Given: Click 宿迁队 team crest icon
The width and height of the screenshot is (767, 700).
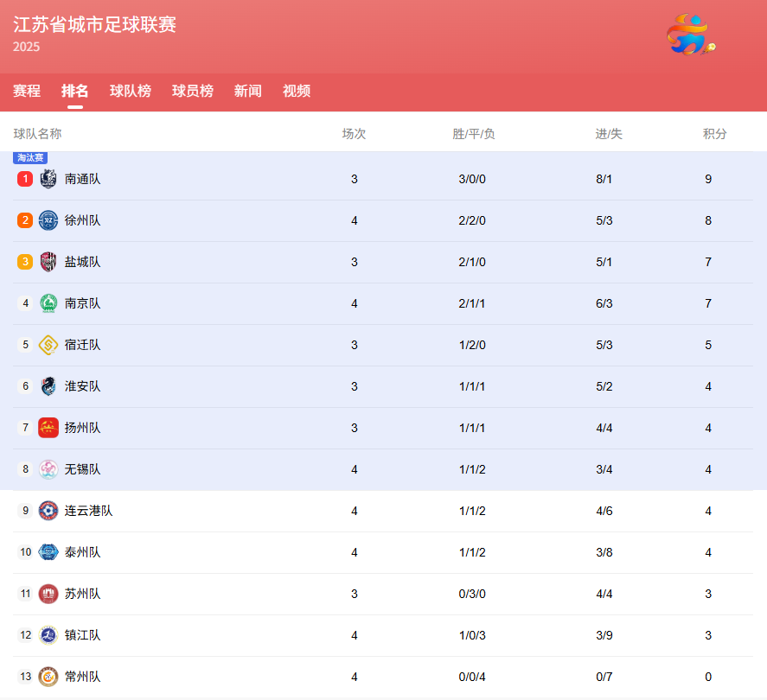Looking at the screenshot, I should coord(48,345).
